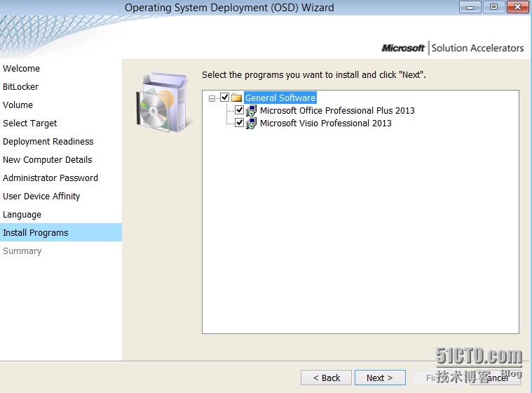Select the General Software tree label
Image resolution: width=532 pixels, height=393 pixels.
coord(280,98)
